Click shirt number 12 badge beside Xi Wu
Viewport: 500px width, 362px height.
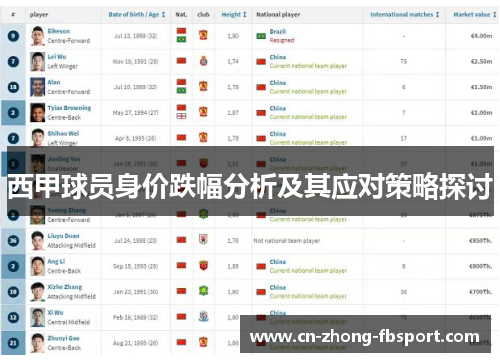[13, 317]
